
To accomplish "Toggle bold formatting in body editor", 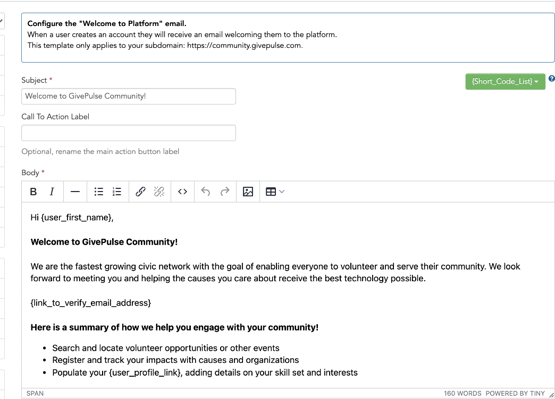I will tap(33, 192).
